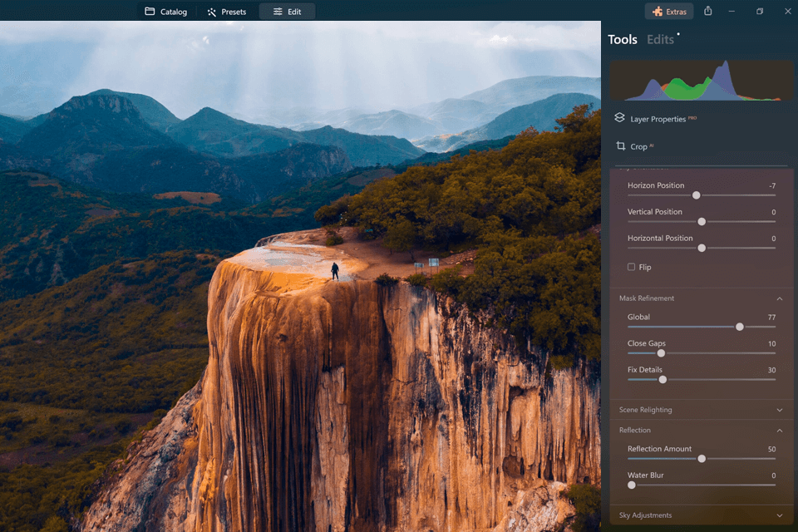Enable the Flip checkbox

(631, 267)
